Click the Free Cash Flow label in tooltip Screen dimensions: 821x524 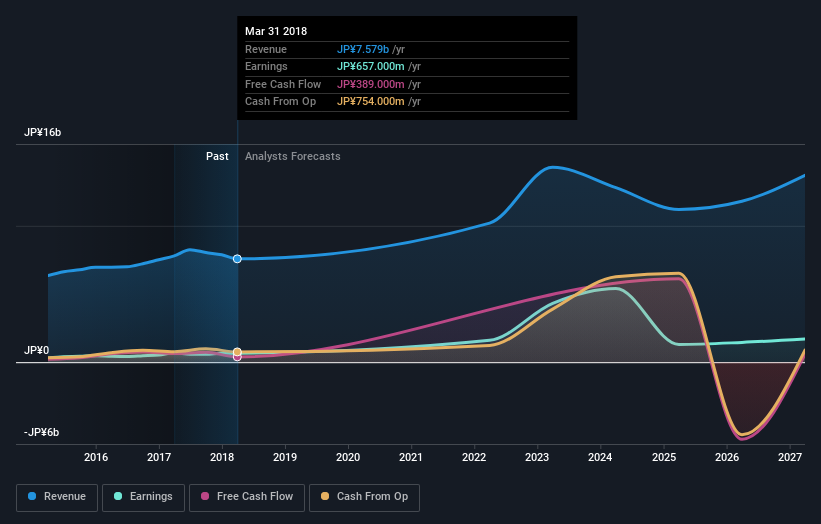click(283, 84)
